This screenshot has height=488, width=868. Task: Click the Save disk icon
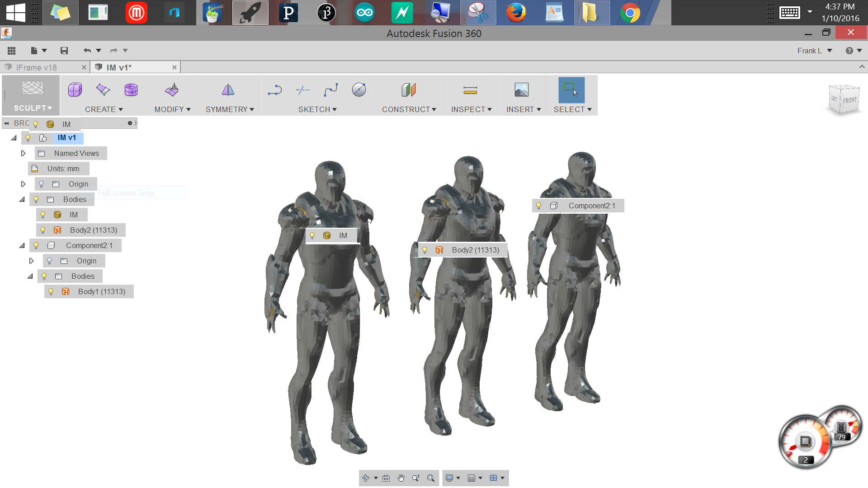64,51
